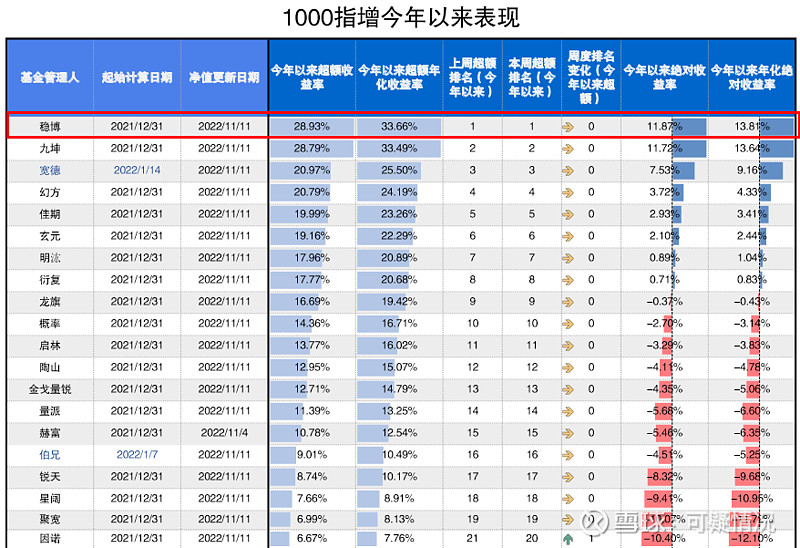Click the rank-change arrow icon in the 九坤 row

pyautogui.click(x=568, y=148)
